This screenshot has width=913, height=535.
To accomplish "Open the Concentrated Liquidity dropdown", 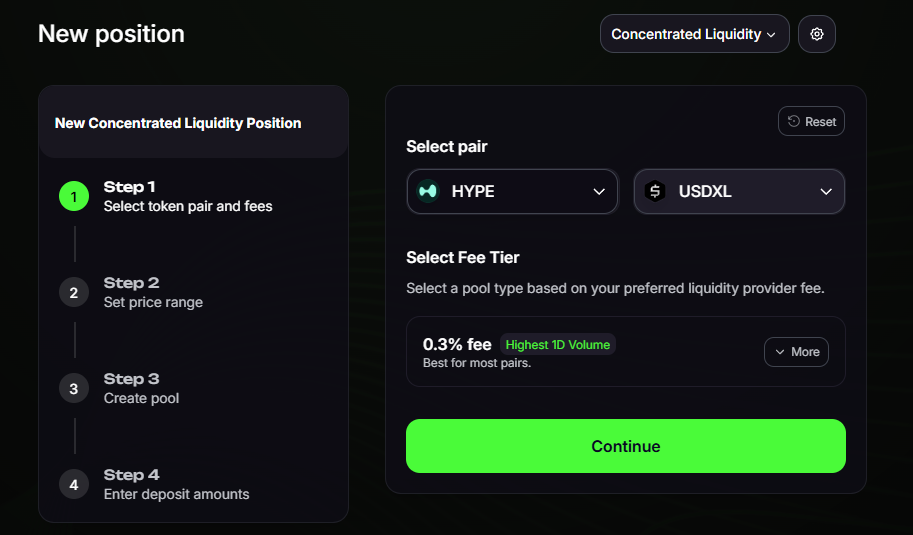I will pyautogui.click(x=694, y=34).
